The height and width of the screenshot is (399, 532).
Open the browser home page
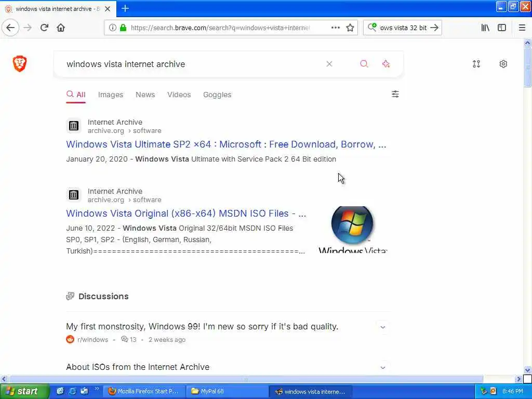[61, 28]
